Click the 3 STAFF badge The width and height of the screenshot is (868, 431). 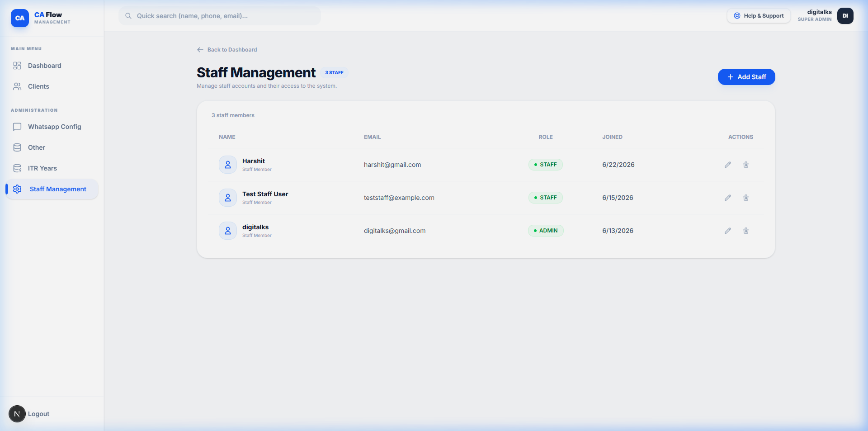coord(334,72)
